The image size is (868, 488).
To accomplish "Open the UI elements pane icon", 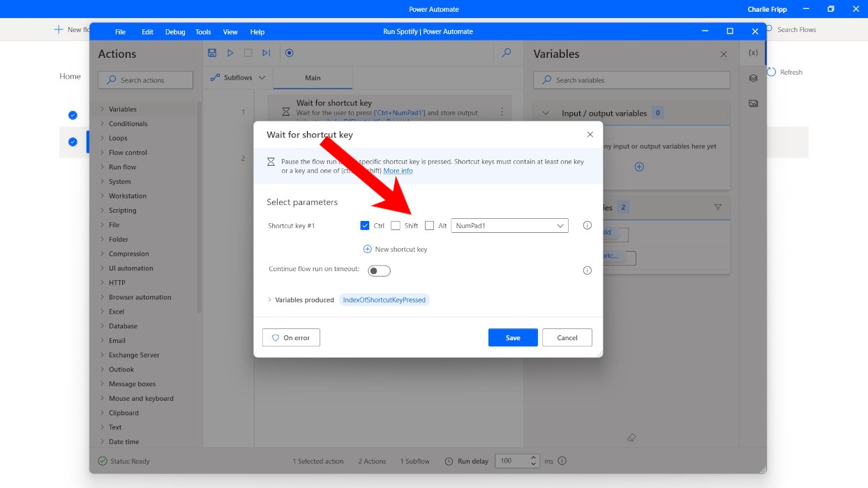I will pos(753,77).
